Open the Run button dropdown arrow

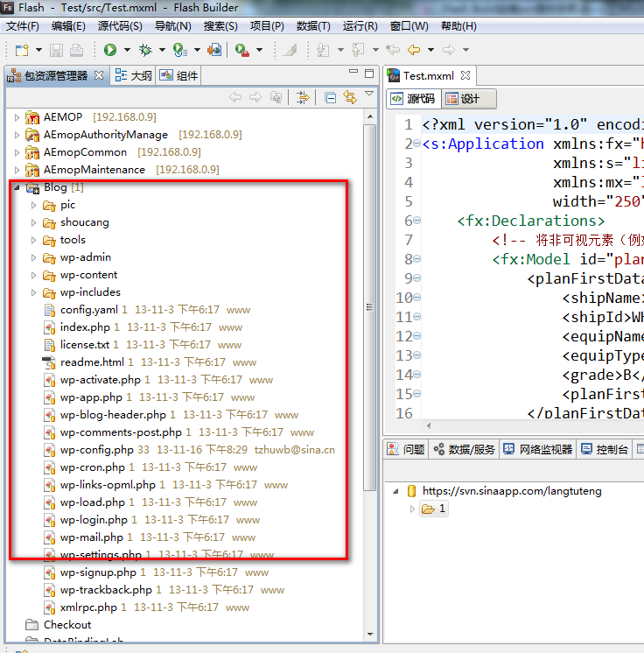[127, 51]
